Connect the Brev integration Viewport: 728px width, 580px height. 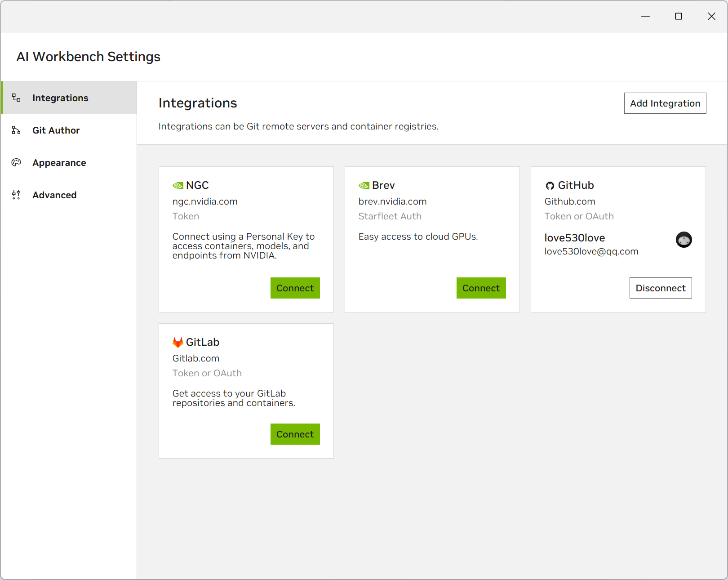coord(481,288)
